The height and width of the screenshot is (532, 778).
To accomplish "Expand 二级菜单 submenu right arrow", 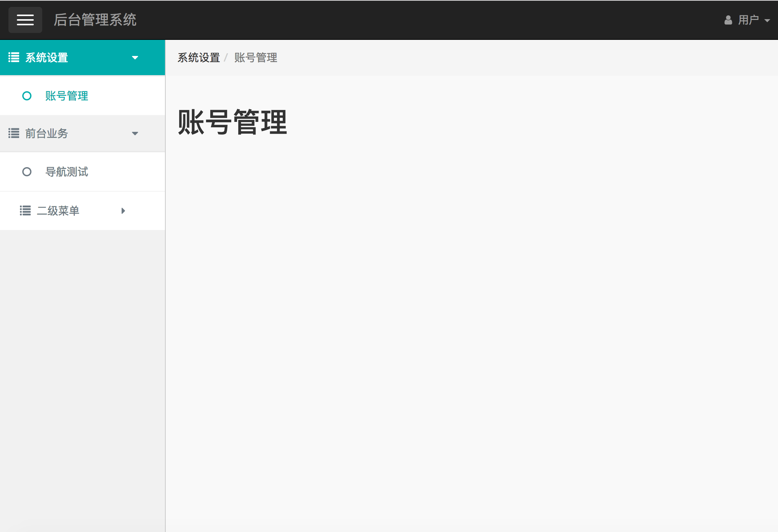I will tap(123, 211).
